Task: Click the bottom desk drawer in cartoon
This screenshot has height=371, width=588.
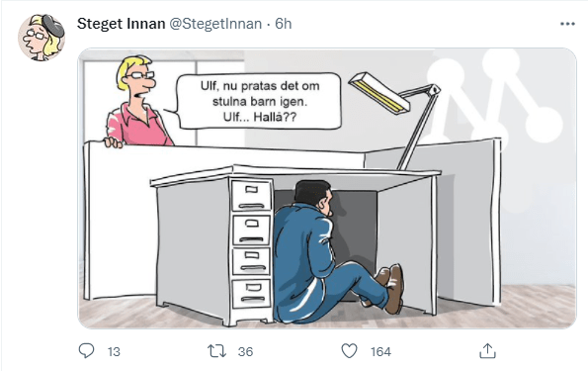Action: (x=252, y=294)
